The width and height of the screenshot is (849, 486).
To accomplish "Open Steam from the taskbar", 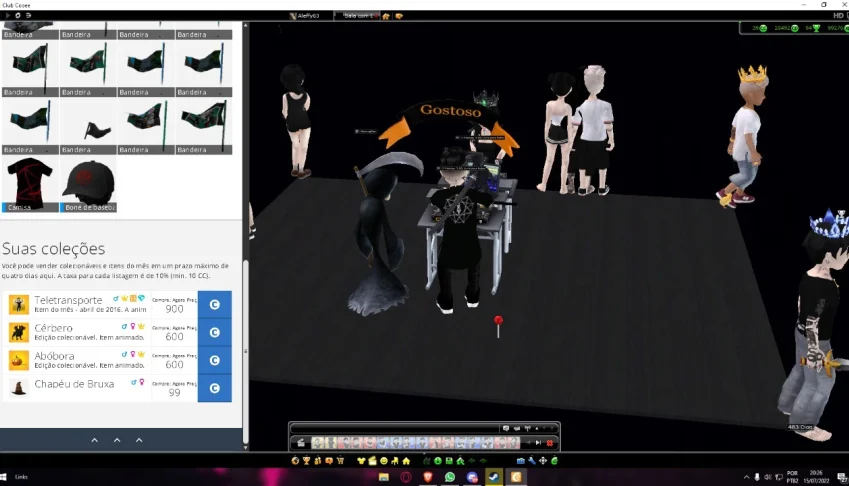I will coord(494,477).
